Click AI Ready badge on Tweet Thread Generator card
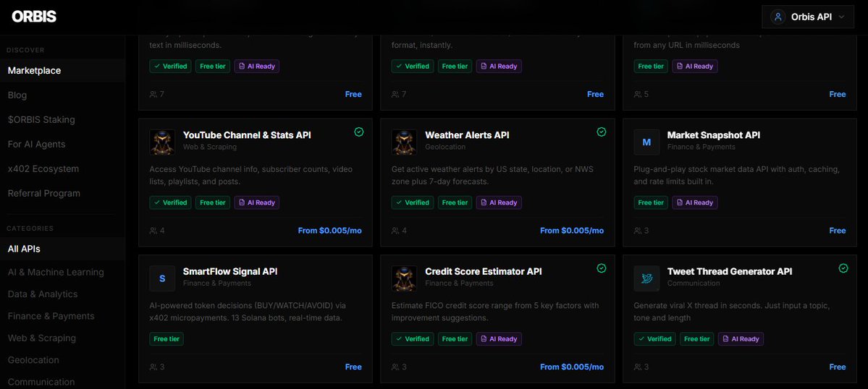The image size is (868, 389). 741,338
